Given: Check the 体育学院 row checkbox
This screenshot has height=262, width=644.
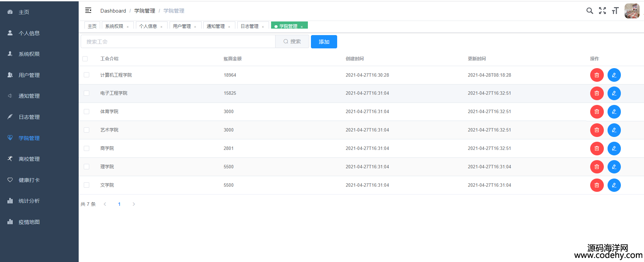Looking at the screenshot, I should pos(87,112).
